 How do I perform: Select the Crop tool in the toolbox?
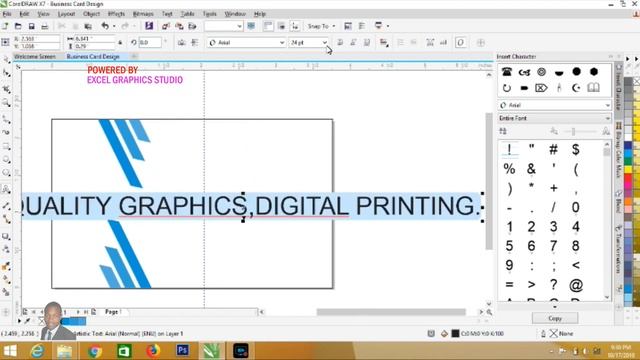coord(6,89)
